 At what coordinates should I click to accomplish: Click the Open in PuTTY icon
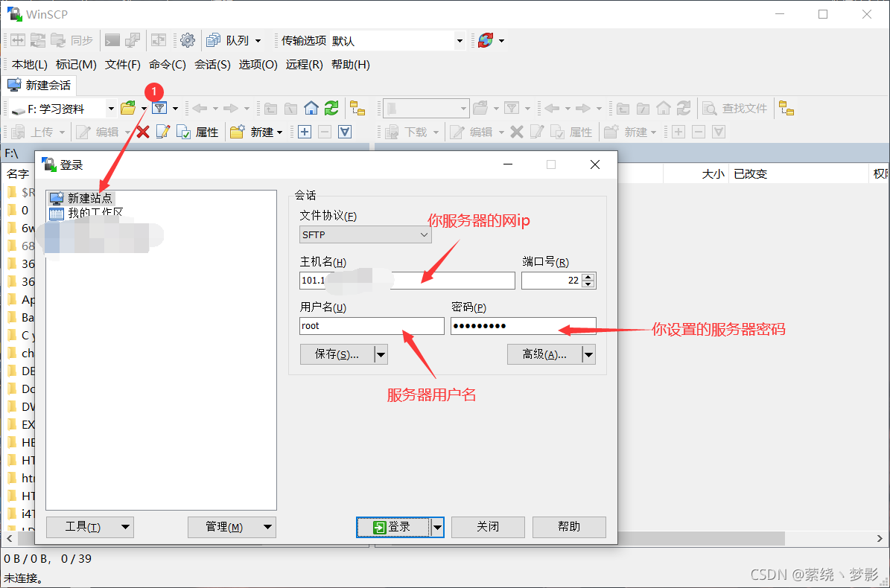[x=133, y=40]
